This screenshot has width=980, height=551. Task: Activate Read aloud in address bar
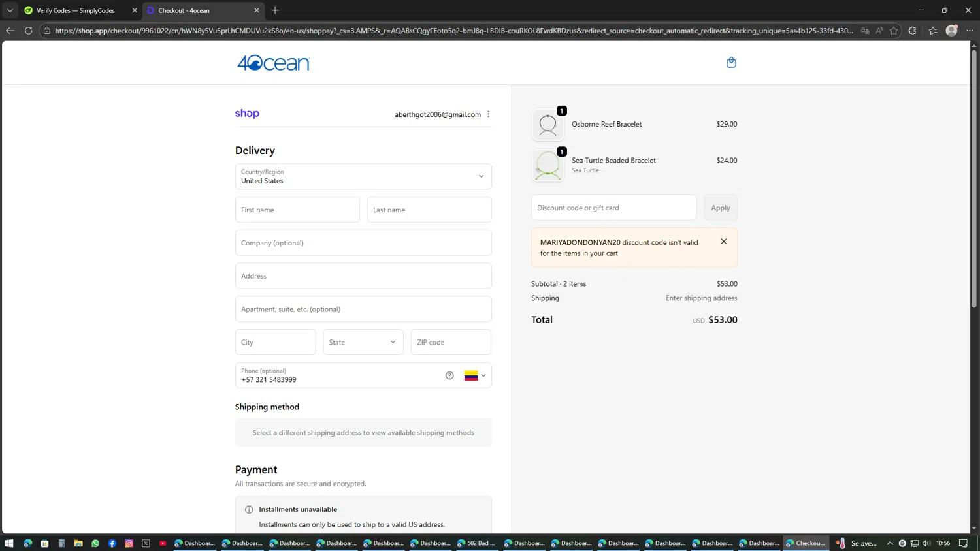click(879, 31)
